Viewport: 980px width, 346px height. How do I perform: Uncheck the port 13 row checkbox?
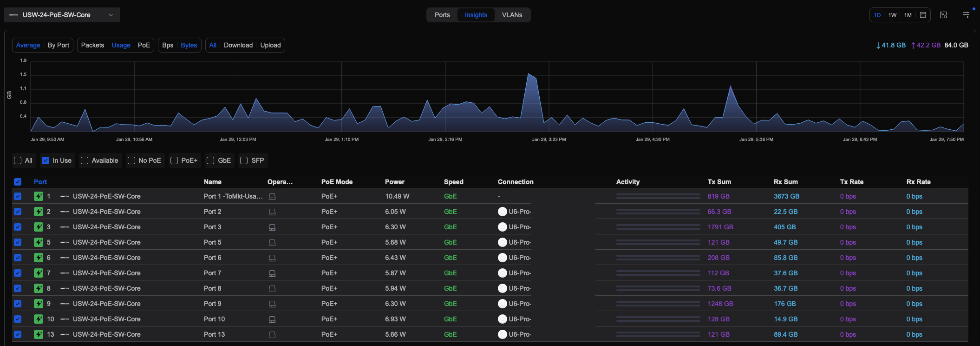tap(18, 334)
